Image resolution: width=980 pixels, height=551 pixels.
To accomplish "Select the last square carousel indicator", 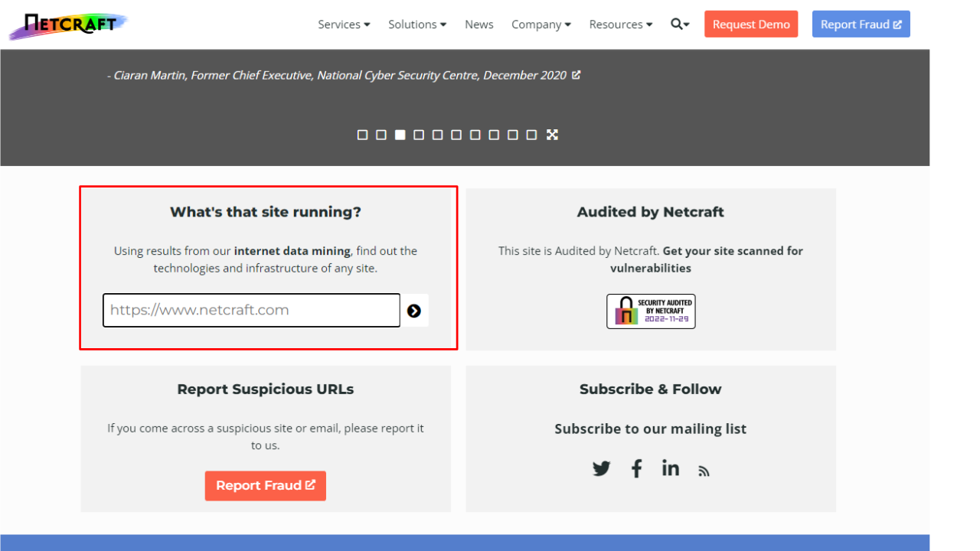I will pyautogui.click(x=531, y=135).
